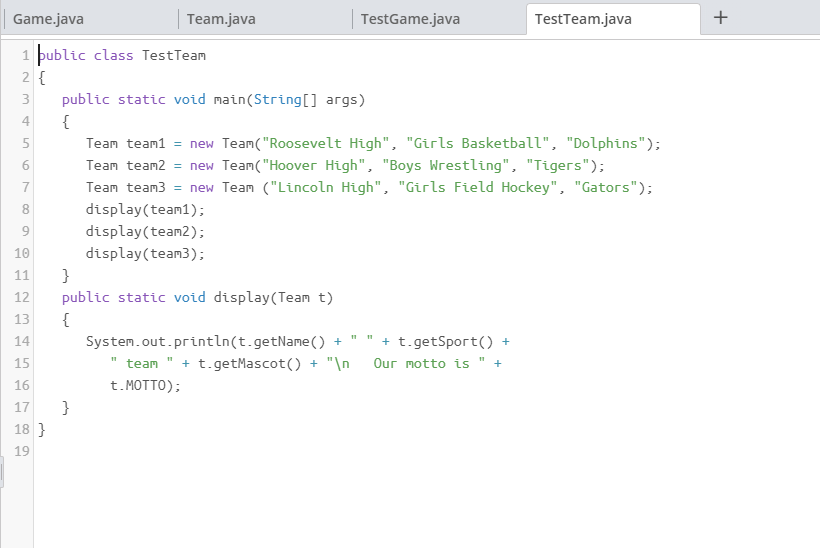The width and height of the screenshot is (820, 548).
Task: Activate the TestTeam.java tab
Action: (x=583, y=19)
